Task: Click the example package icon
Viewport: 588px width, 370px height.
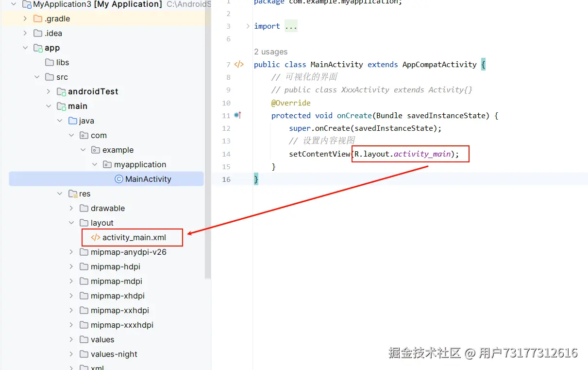Action: point(96,150)
